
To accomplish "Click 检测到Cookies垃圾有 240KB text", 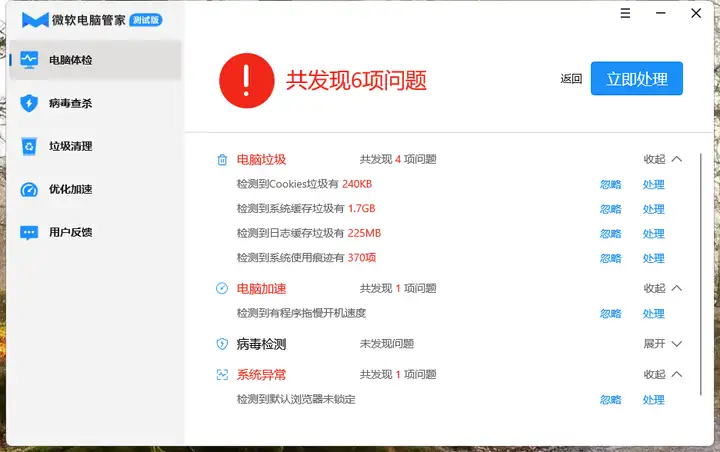I will [x=304, y=184].
